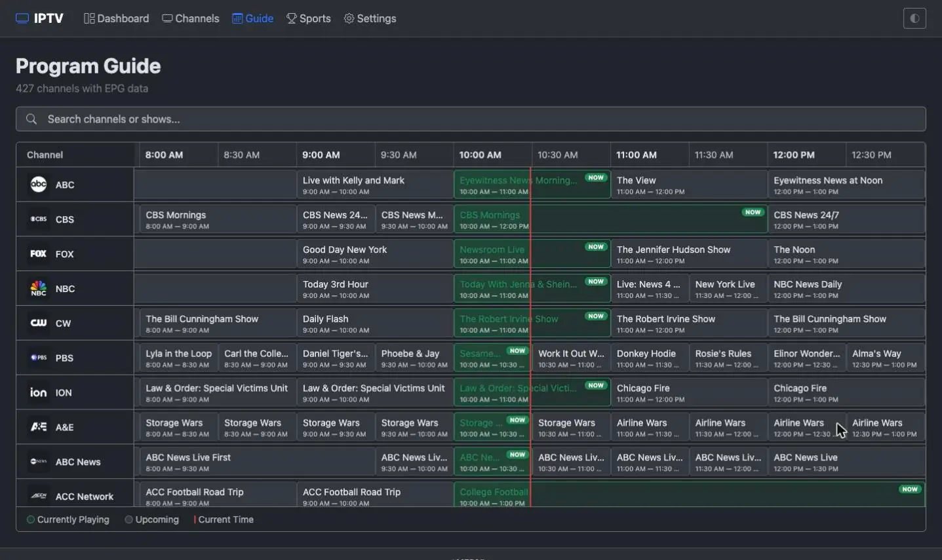
Task: Select currently playing College Football
Action: [x=689, y=496]
